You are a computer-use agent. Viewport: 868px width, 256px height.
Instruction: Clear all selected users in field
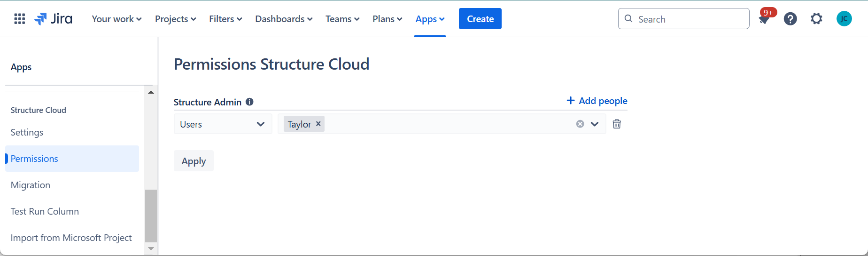coord(580,124)
